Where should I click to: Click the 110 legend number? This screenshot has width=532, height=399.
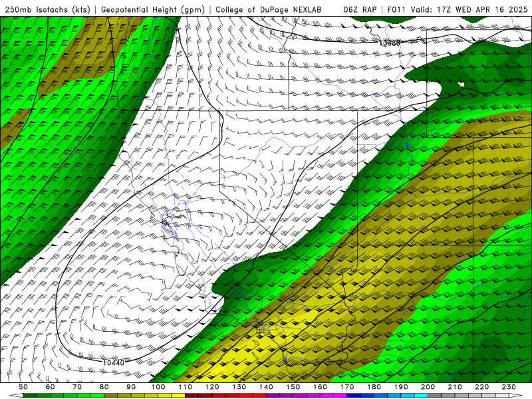[186, 387]
